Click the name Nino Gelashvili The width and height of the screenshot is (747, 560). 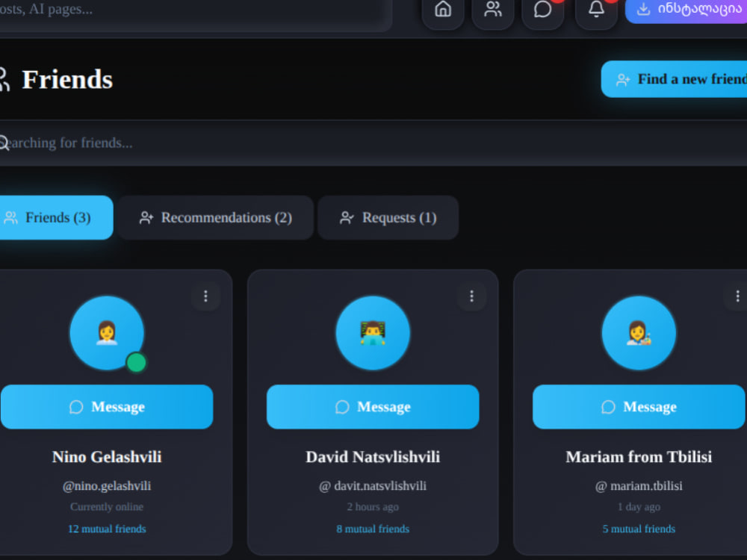click(x=107, y=457)
